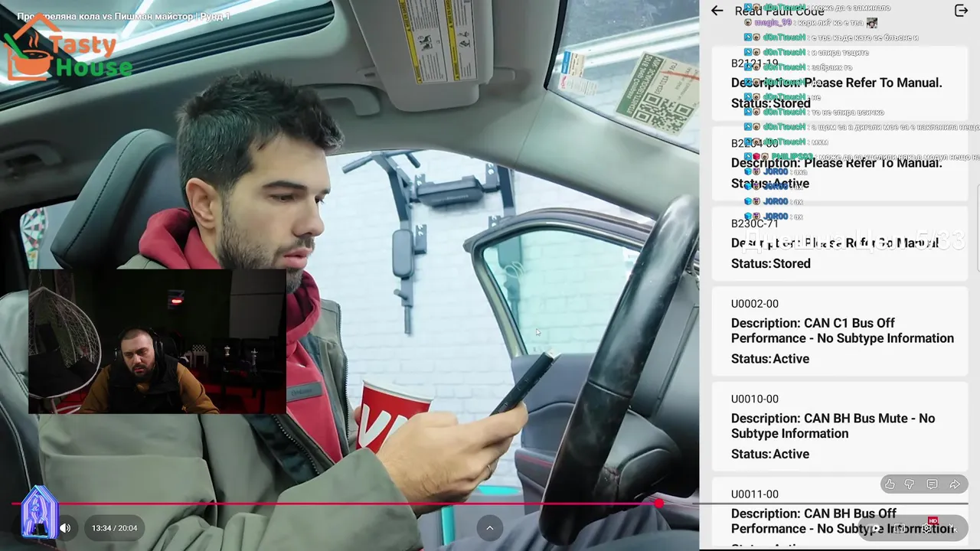This screenshot has width=980, height=551.
Task: Open video settings gear with HD badge
Action: click(928, 527)
